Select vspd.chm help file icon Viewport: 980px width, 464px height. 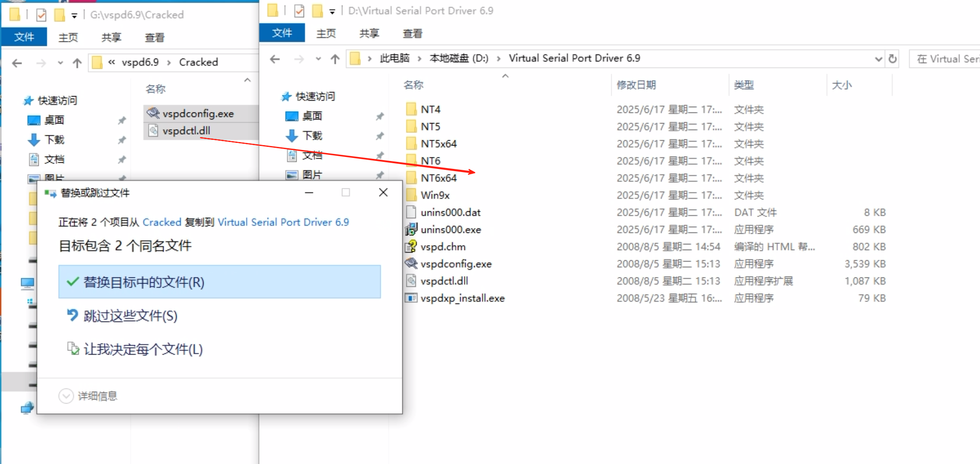click(x=411, y=247)
